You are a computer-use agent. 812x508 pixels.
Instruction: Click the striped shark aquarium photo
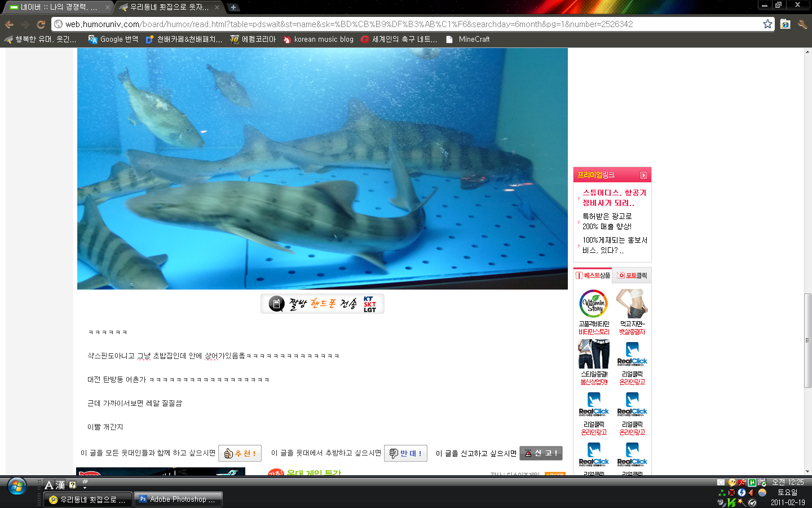pos(323,169)
